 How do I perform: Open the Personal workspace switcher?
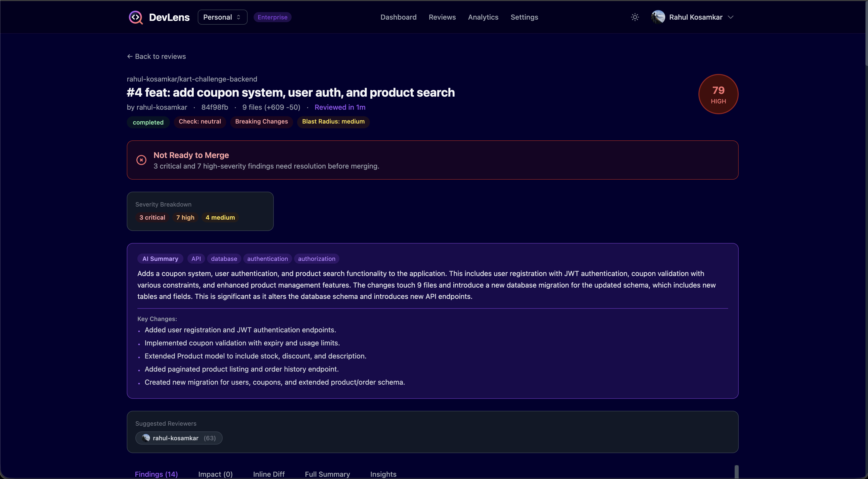[222, 17]
